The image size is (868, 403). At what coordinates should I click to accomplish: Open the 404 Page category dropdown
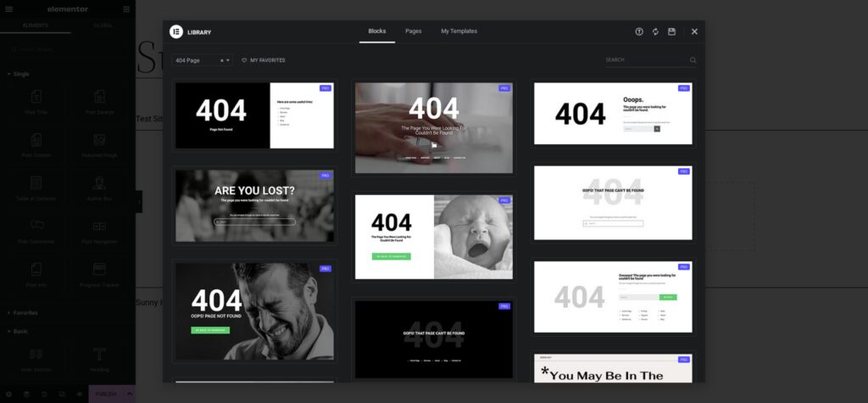pyautogui.click(x=228, y=60)
